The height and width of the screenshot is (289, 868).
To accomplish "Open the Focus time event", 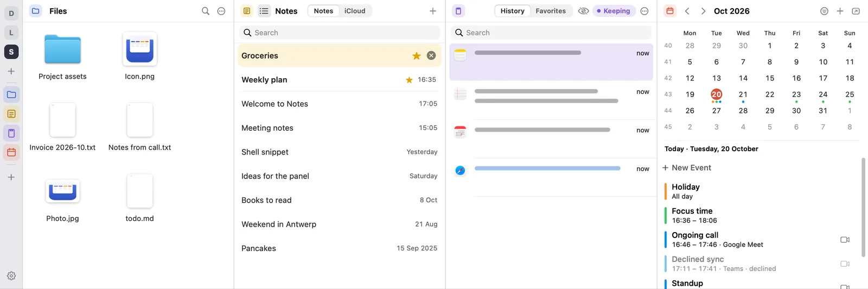I will click(x=759, y=215).
